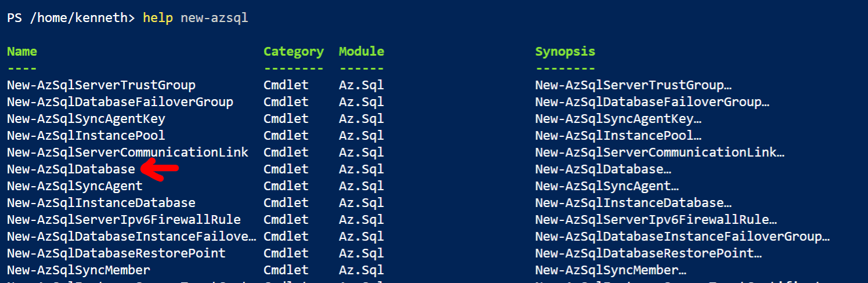Click the Module column header

(x=361, y=52)
